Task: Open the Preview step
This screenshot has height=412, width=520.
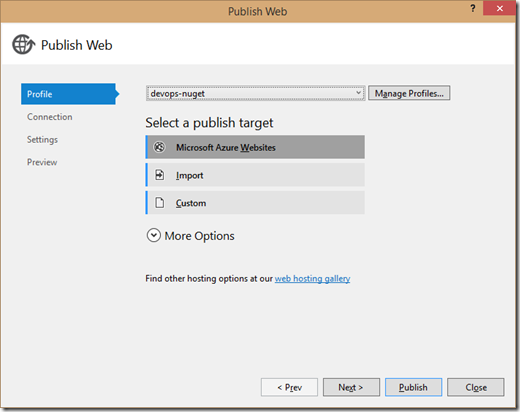Action: pyautogui.click(x=42, y=162)
